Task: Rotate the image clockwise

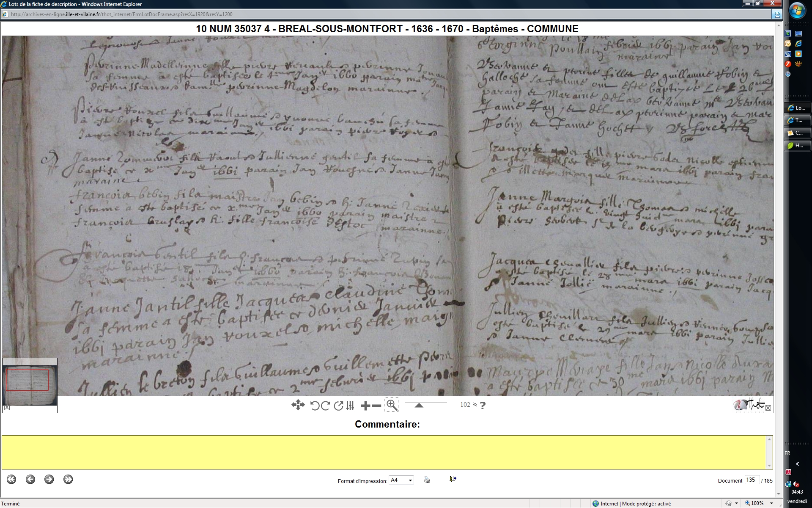Action: coord(325,406)
